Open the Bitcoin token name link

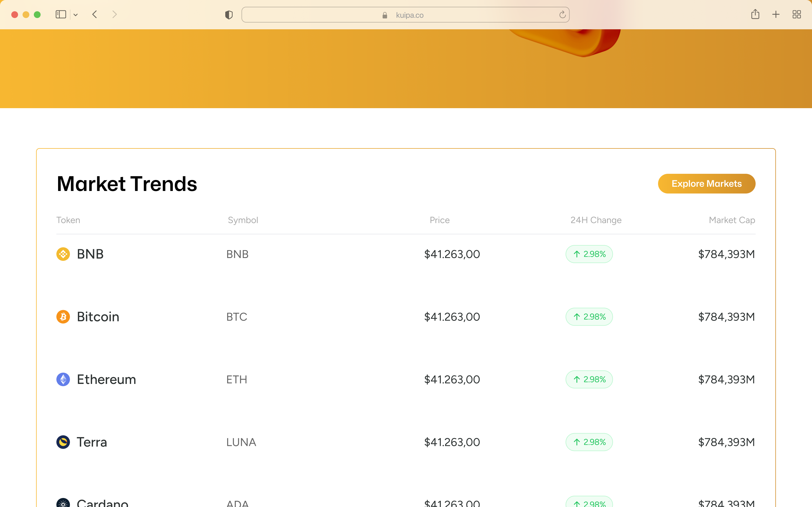(x=98, y=317)
